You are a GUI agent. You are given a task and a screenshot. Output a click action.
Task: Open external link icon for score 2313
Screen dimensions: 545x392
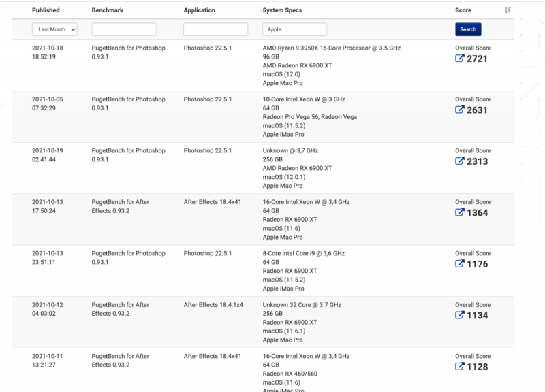(460, 161)
